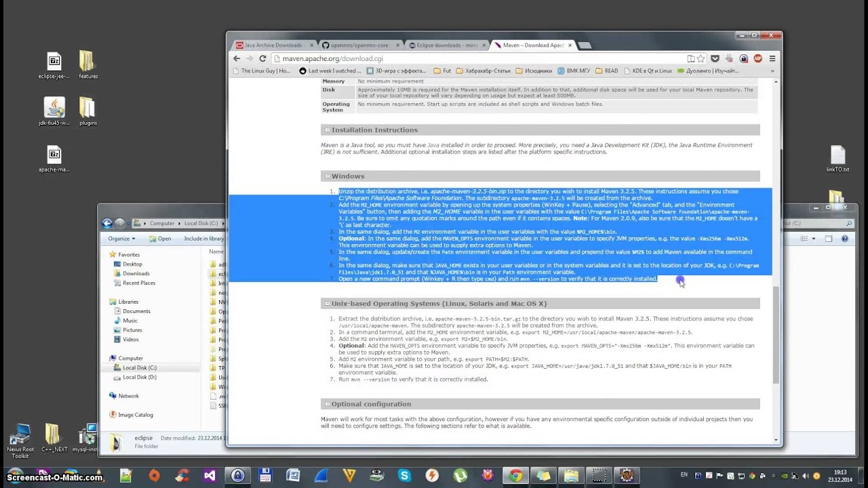Switch to the openmrs/openmrs-core tab
The width and height of the screenshot is (868, 488).
tap(359, 45)
